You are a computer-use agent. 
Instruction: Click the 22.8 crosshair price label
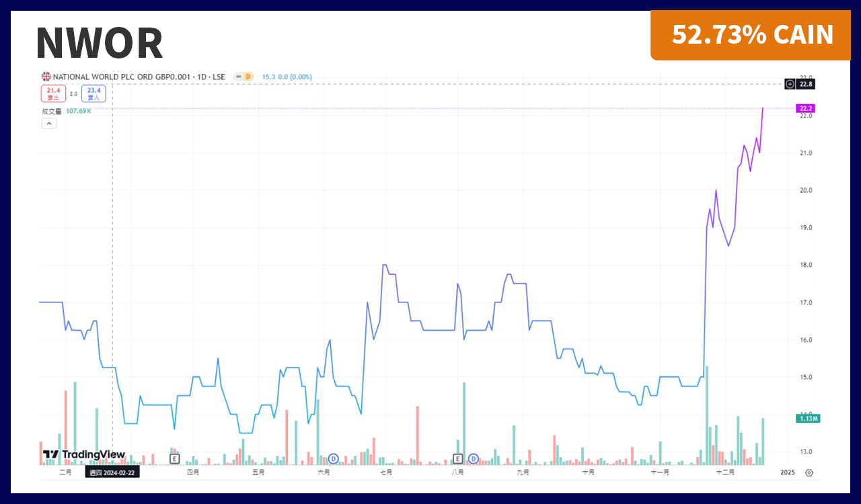(x=806, y=84)
